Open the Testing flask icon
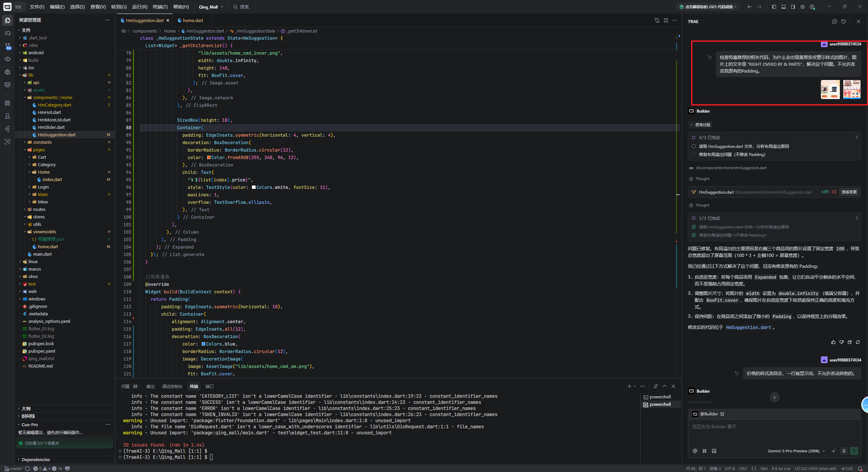 point(7,116)
